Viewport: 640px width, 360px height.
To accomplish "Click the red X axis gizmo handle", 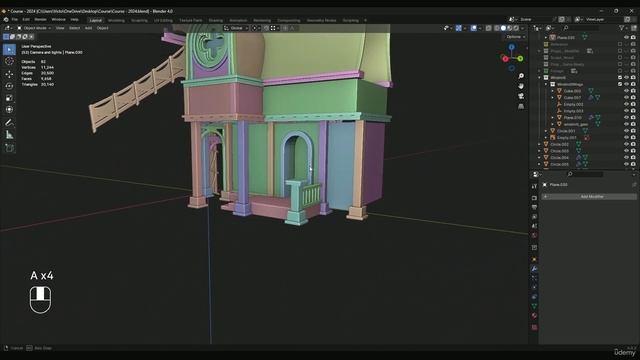I will [x=505, y=59].
